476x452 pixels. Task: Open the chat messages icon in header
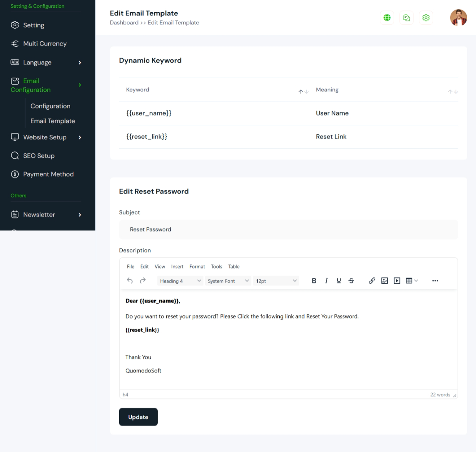pos(406,18)
